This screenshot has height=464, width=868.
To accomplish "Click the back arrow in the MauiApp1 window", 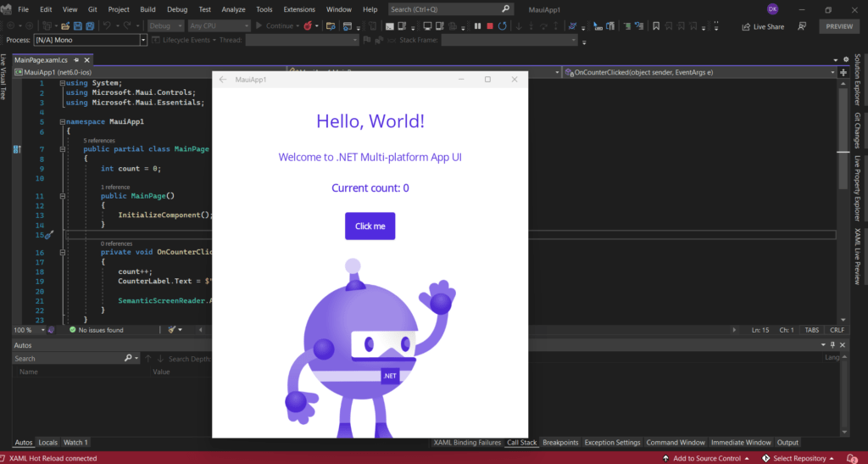I will 223,80.
